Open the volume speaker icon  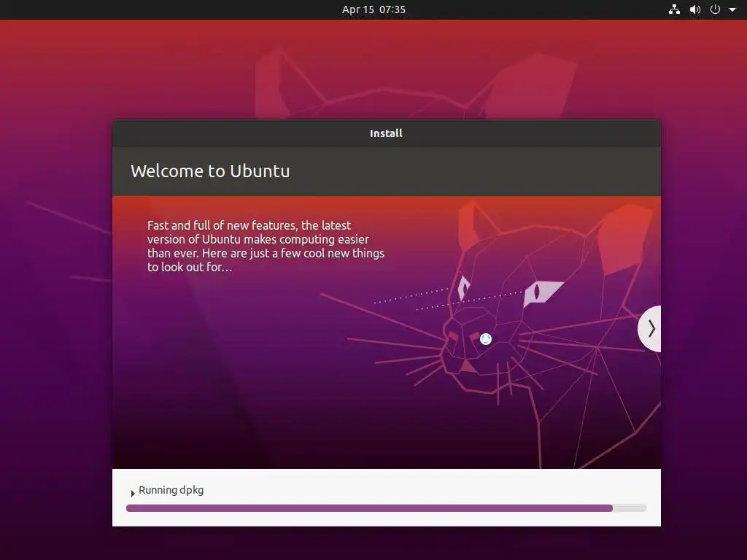pyautogui.click(x=695, y=9)
